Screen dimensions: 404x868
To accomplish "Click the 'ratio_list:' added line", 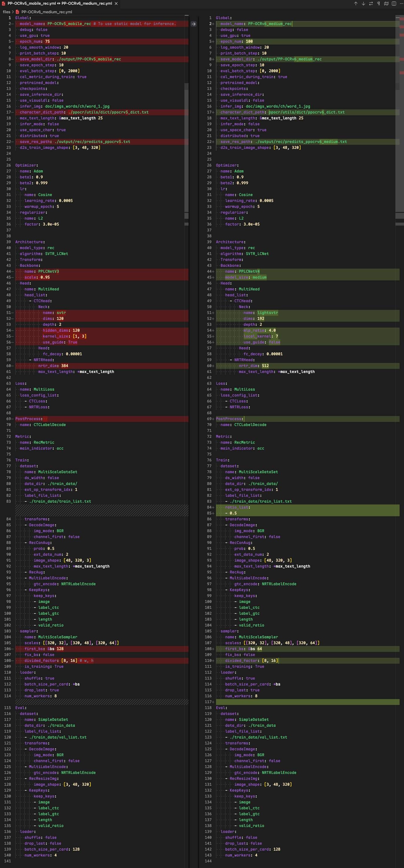I will tap(307, 507).
